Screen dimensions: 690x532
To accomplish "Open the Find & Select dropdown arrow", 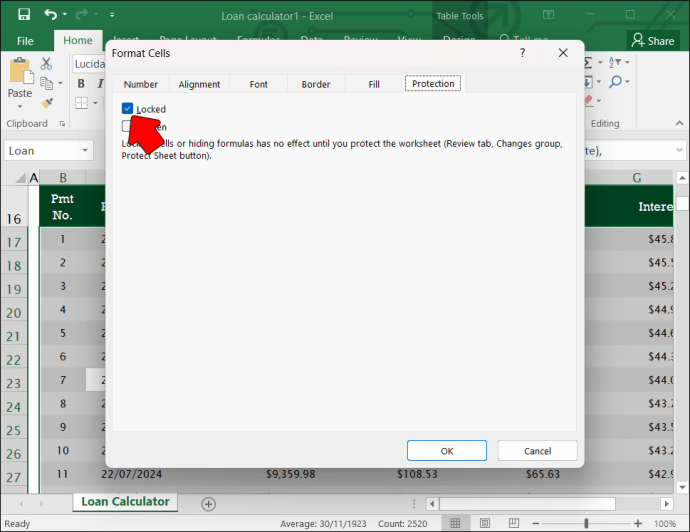I will pyautogui.click(x=628, y=82).
